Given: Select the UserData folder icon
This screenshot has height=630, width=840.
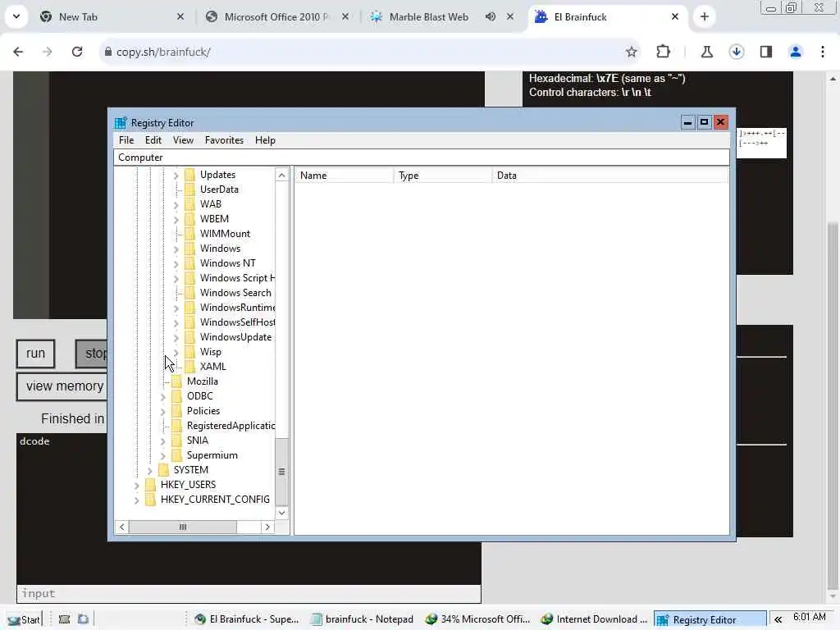Looking at the screenshot, I should pos(189,189).
